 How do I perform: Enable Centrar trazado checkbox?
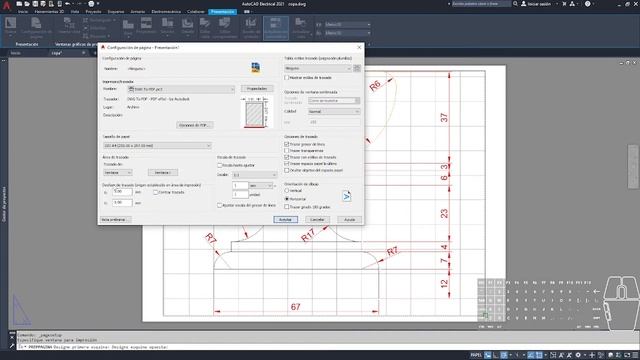coord(156,192)
